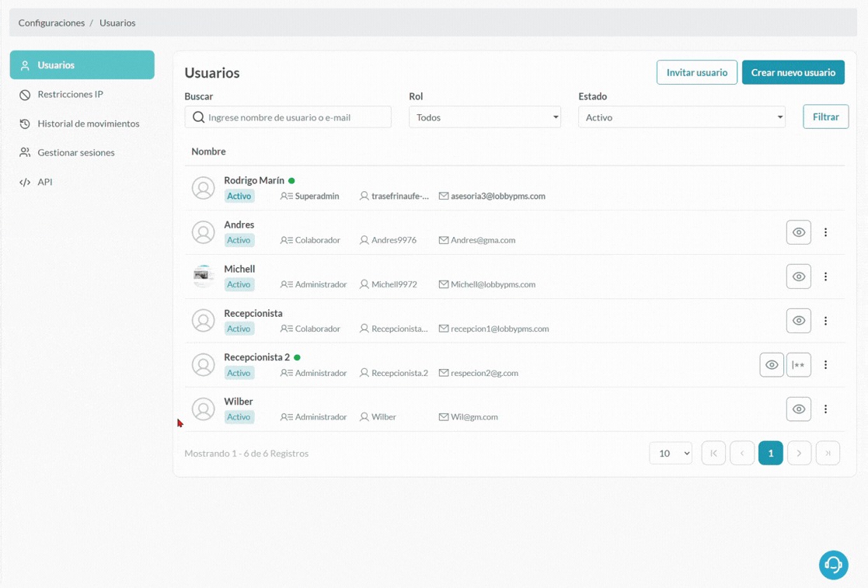Viewport: 868px width, 588px height.
Task: Open the rows-per-page dropdown showing 10
Action: point(670,453)
